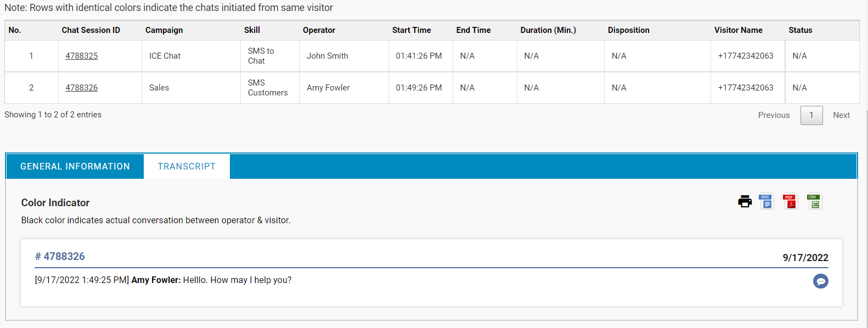
Task: Click the Visitor Name column header
Action: tap(738, 30)
